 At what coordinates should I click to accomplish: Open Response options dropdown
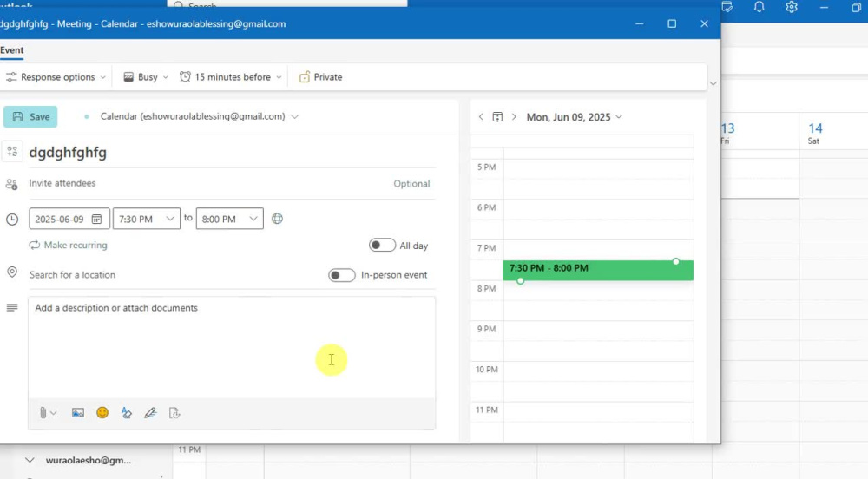(56, 77)
